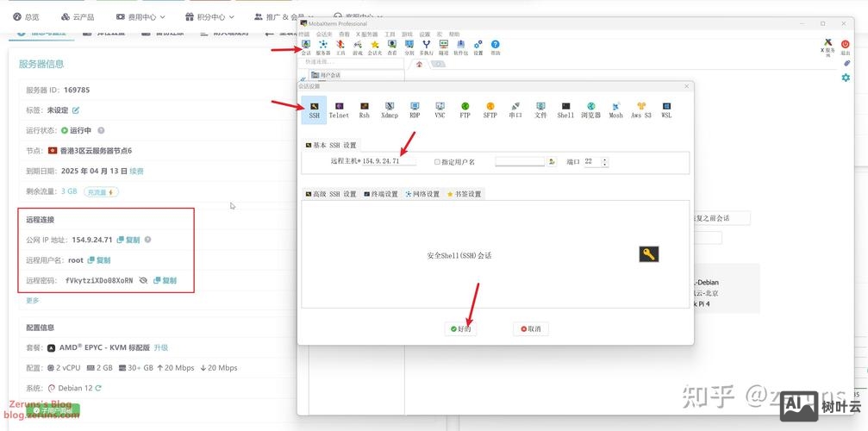The image size is (868, 431).
Task: Click the edit pencil icon next to 未设定
Action: (76, 110)
